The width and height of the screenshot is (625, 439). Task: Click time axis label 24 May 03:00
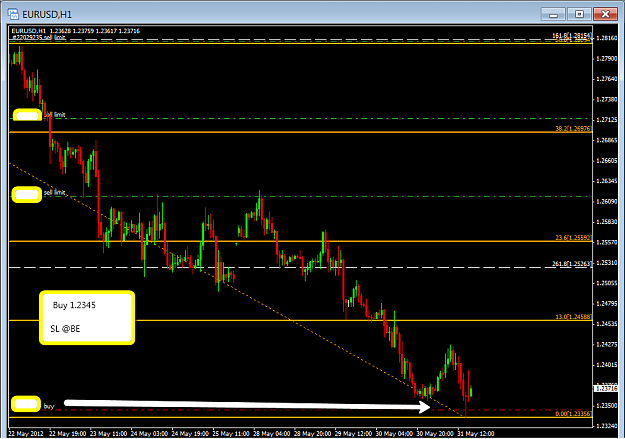point(149,433)
